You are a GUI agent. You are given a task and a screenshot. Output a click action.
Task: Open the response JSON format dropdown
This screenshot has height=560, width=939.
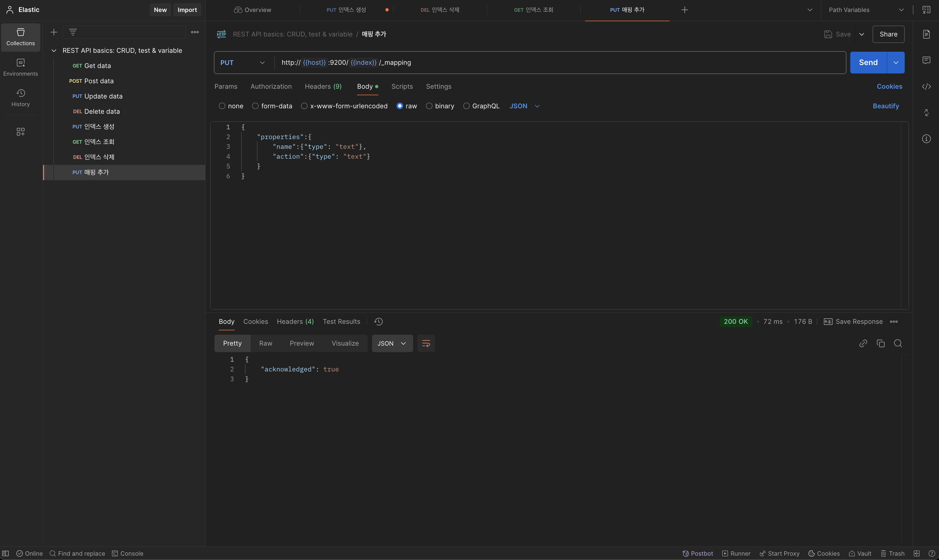coord(392,343)
